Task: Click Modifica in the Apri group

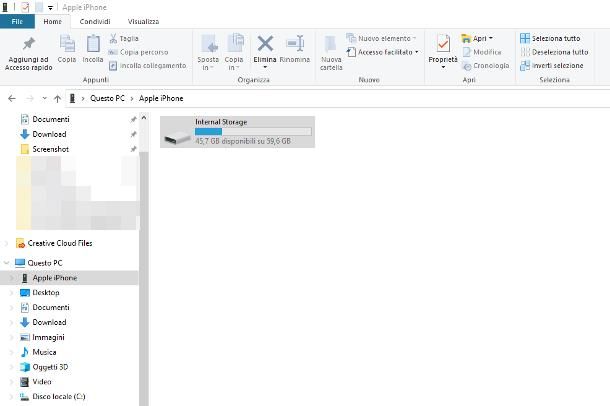Action: click(482, 52)
